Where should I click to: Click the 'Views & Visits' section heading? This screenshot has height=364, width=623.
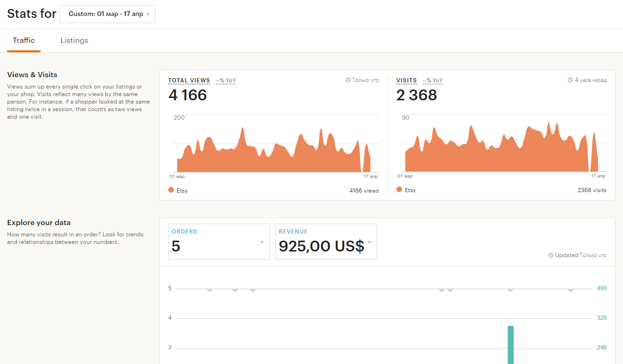[x=32, y=75]
